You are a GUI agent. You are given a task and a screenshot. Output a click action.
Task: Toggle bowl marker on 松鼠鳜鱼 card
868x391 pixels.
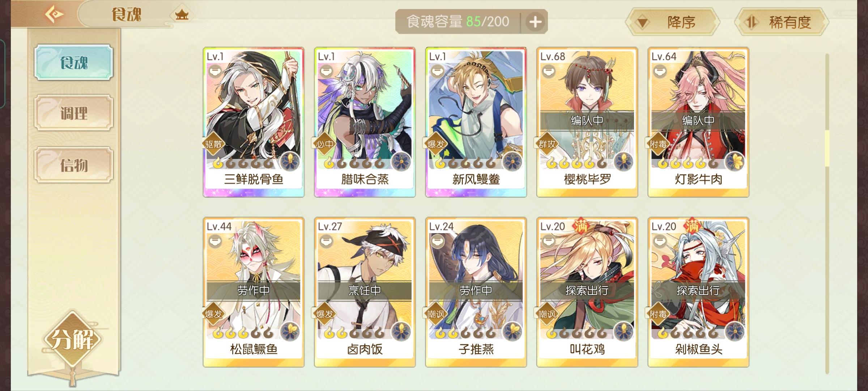[215, 241]
